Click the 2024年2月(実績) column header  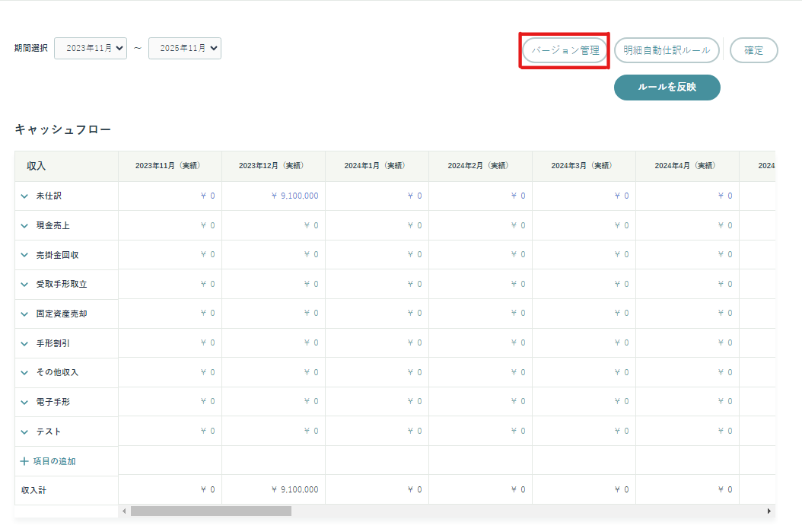click(x=479, y=166)
